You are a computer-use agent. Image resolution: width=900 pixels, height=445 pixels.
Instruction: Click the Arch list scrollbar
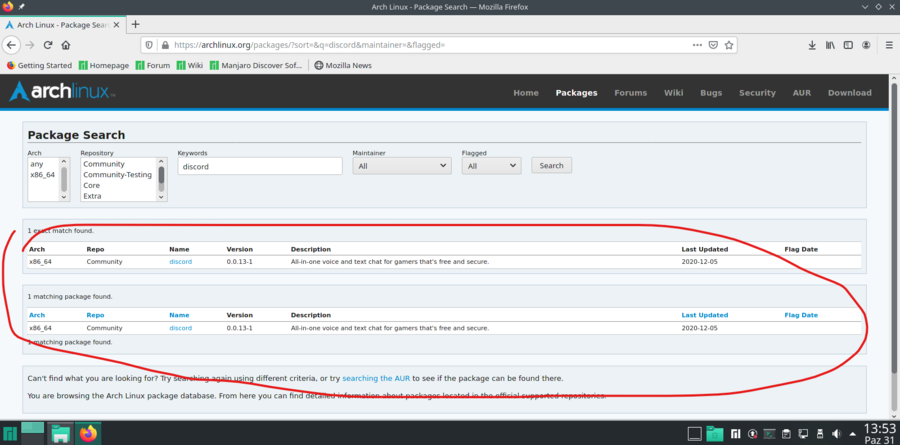64,179
